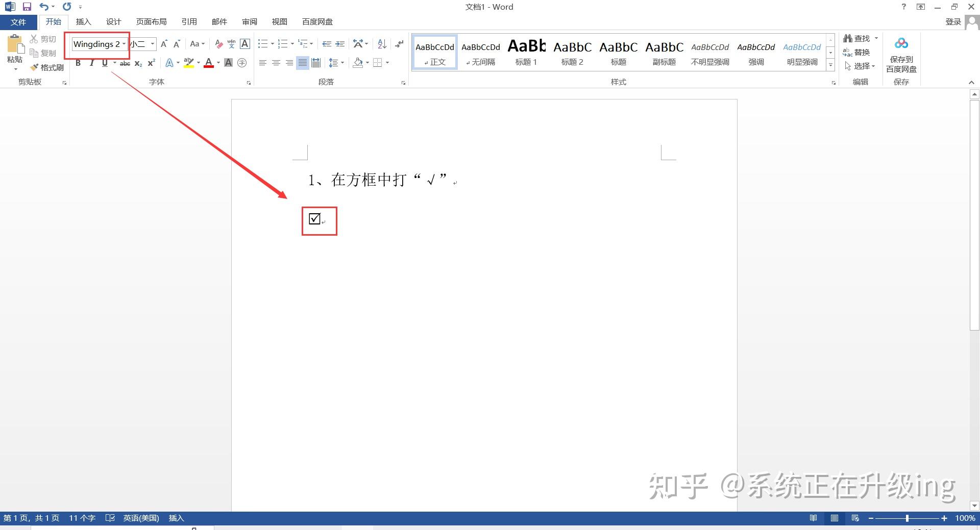Toggle strikethrough formatting
The height and width of the screenshot is (530, 980).
coord(125,62)
